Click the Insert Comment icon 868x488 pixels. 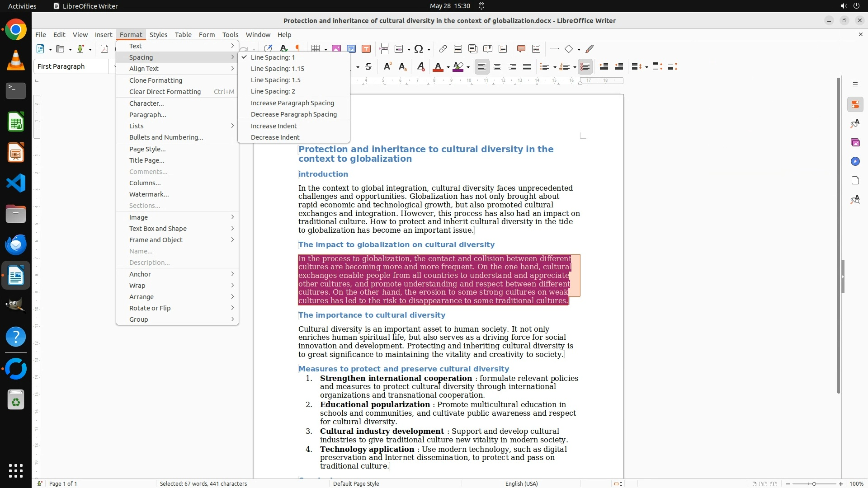click(521, 49)
